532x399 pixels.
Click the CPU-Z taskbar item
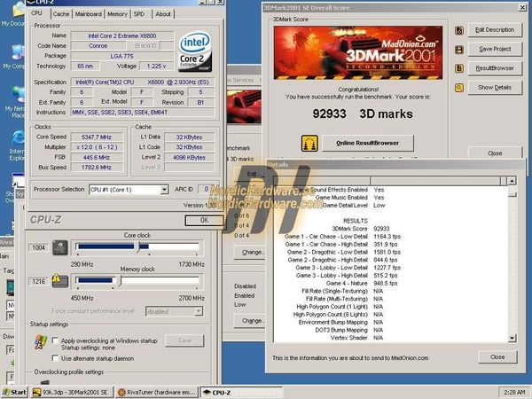241,392
